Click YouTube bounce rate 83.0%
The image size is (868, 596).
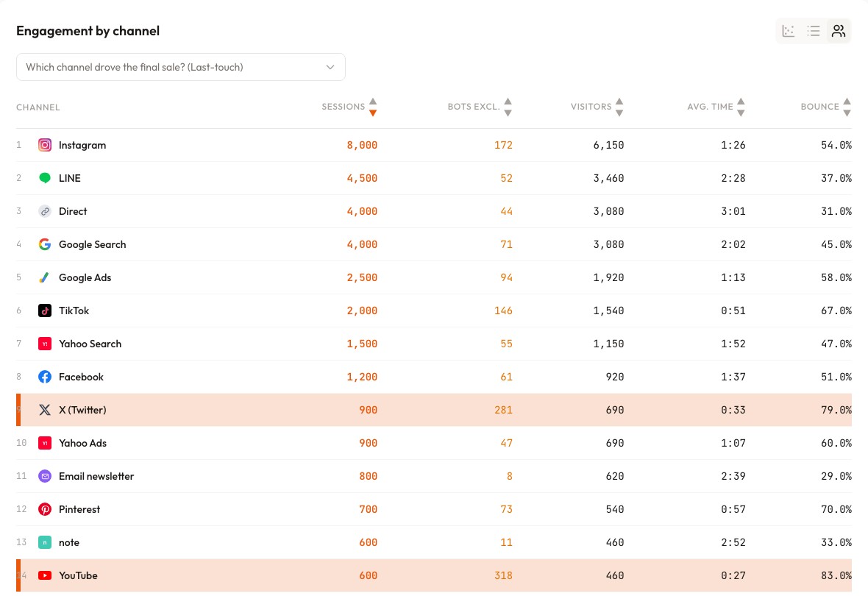(x=836, y=575)
